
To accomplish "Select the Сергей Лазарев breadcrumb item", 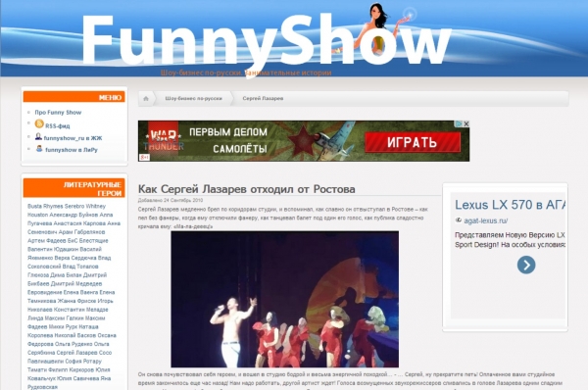I will (x=263, y=99).
